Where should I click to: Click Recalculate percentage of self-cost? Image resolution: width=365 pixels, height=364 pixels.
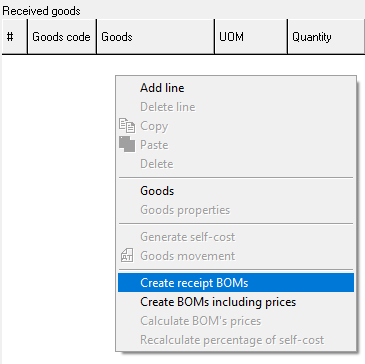click(x=236, y=340)
